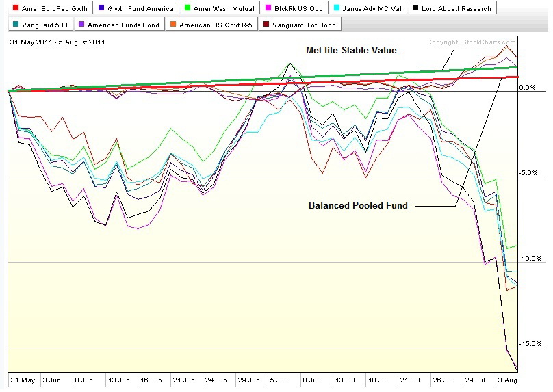The height and width of the screenshot is (392, 553).
Task: Click the 13 Jul date label
Action: pyautogui.click(x=345, y=380)
